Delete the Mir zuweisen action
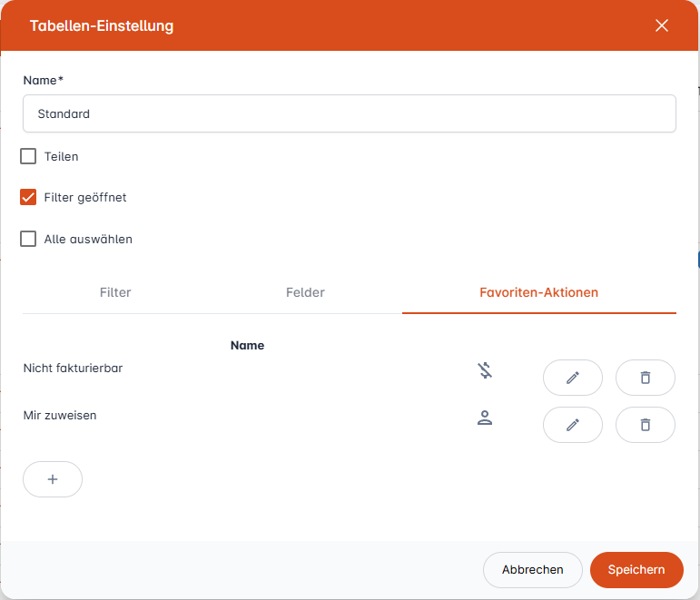700x600 pixels. click(646, 425)
